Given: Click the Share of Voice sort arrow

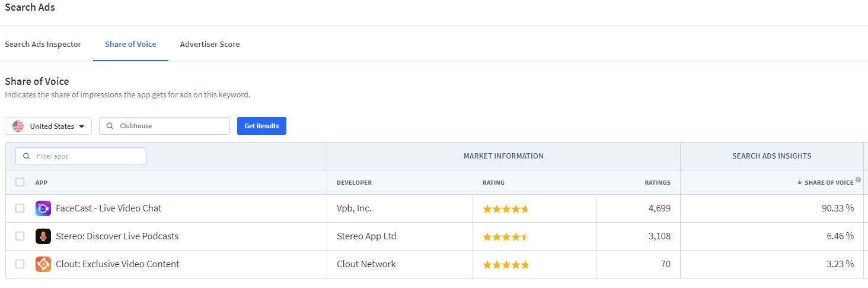Looking at the screenshot, I should 800,182.
